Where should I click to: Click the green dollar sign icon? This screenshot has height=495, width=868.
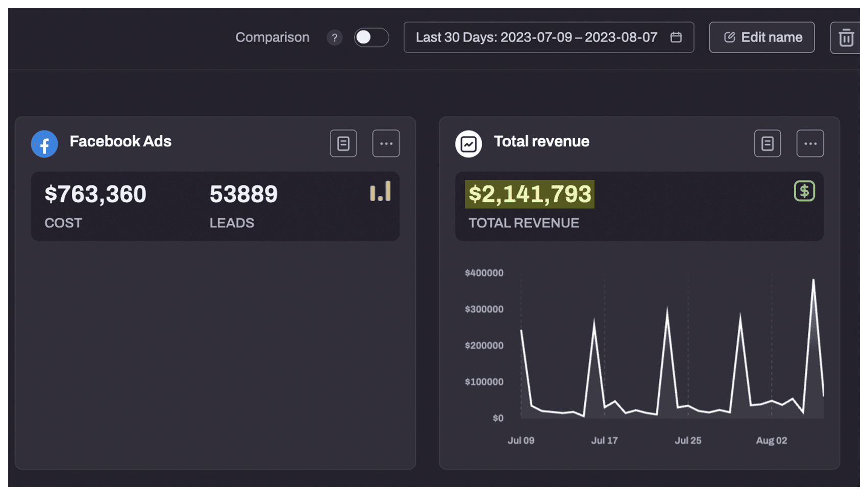[804, 191]
